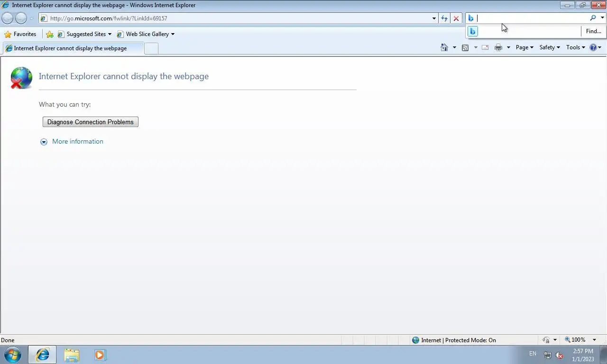Click Internet Explorer icon in title bar
The height and width of the screenshot is (364, 607).
(x=6, y=5)
